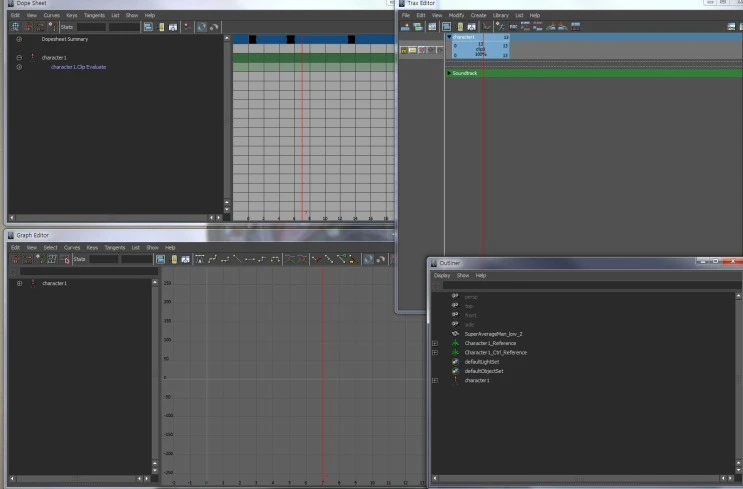Image resolution: width=743 pixels, height=489 pixels.
Task: Click the Dope Sheet second Stats input field
Action: click(124, 27)
